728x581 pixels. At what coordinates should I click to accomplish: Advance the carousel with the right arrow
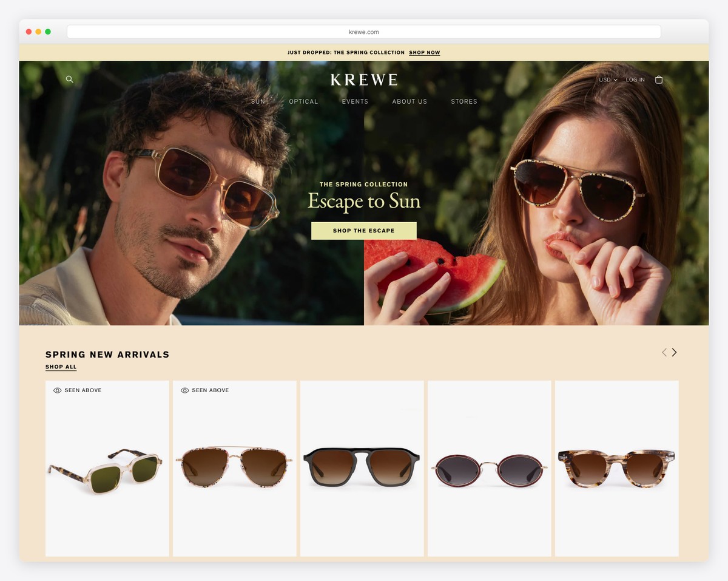point(673,352)
